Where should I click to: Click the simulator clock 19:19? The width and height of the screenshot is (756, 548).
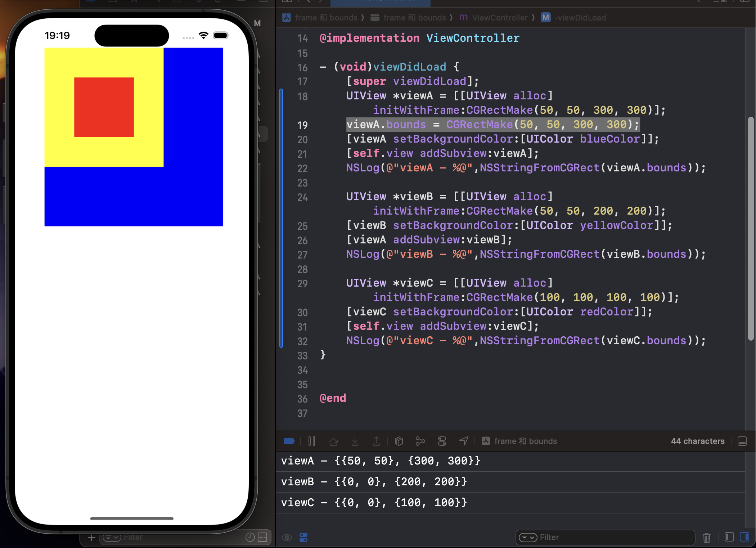[57, 35]
